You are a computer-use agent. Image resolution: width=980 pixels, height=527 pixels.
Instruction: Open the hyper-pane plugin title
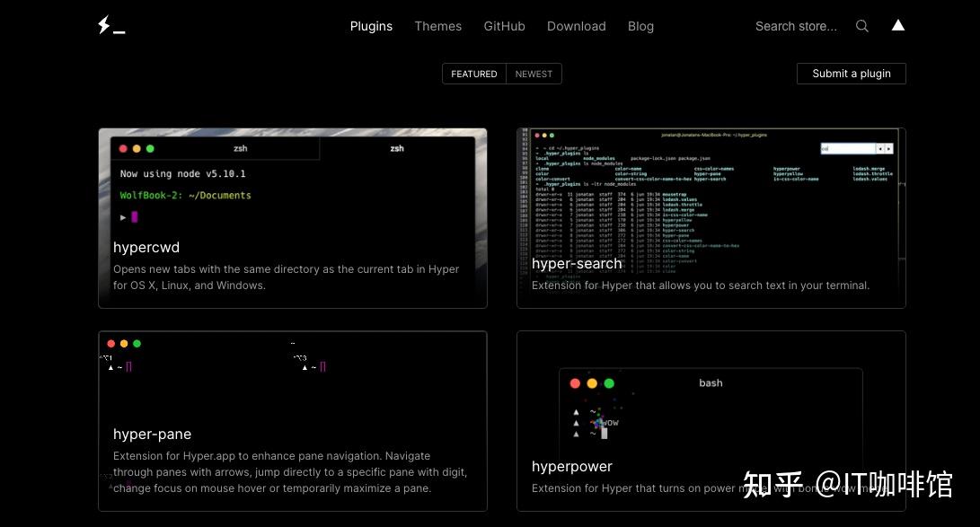[x=152, y=434]
